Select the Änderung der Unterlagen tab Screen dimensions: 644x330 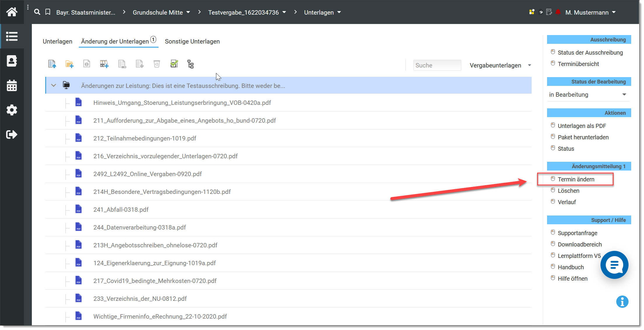119,41
